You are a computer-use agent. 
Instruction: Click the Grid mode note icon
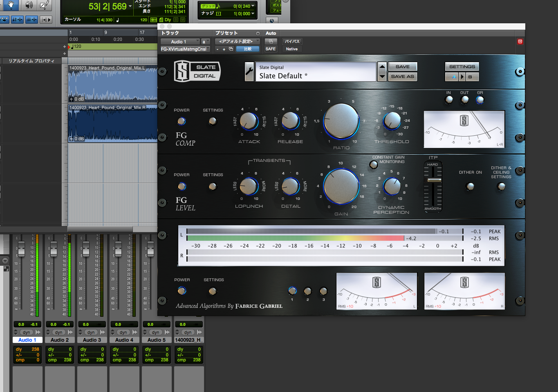(x=218, y=6)
